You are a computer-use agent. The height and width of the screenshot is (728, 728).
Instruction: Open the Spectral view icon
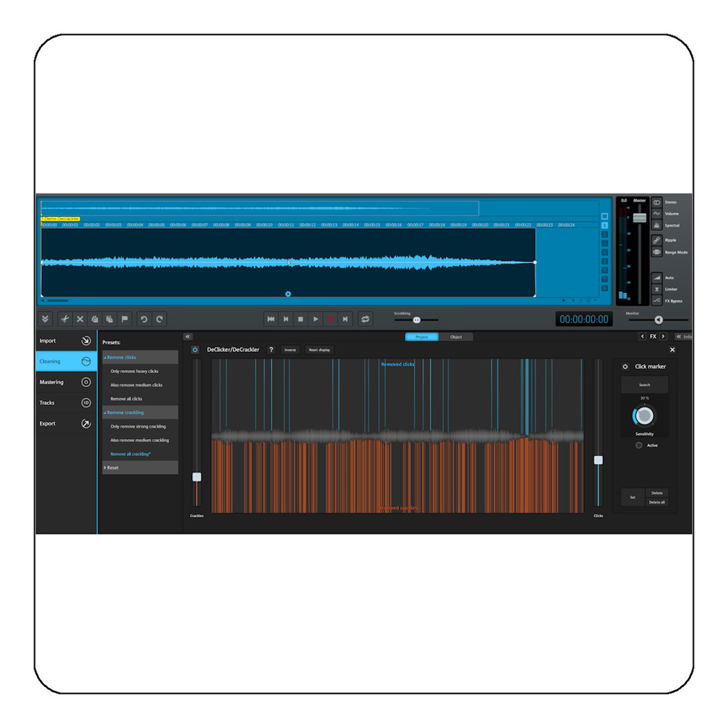657,225
